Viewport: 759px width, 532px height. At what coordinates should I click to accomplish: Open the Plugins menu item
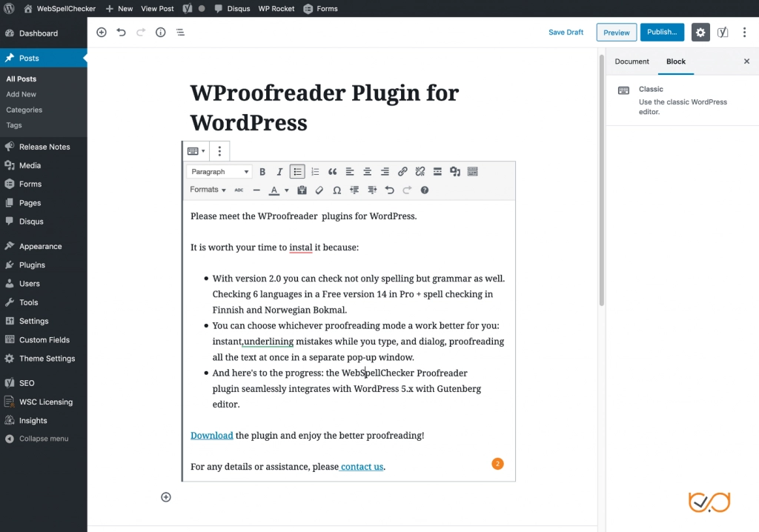[x=44, y=265]
